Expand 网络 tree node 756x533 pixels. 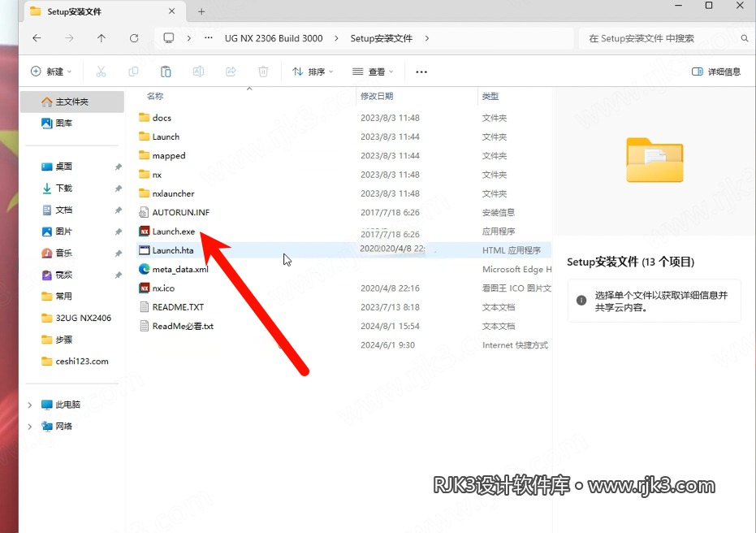30,427
